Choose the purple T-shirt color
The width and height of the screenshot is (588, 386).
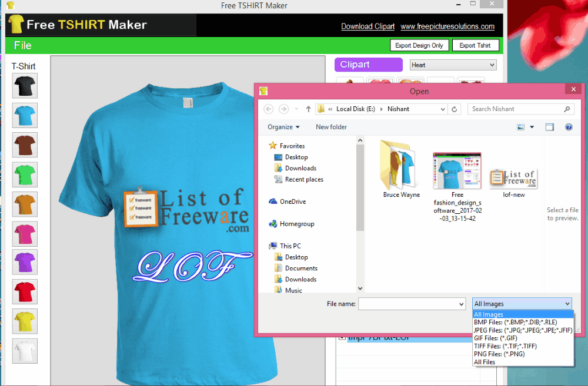pos(25,262)
